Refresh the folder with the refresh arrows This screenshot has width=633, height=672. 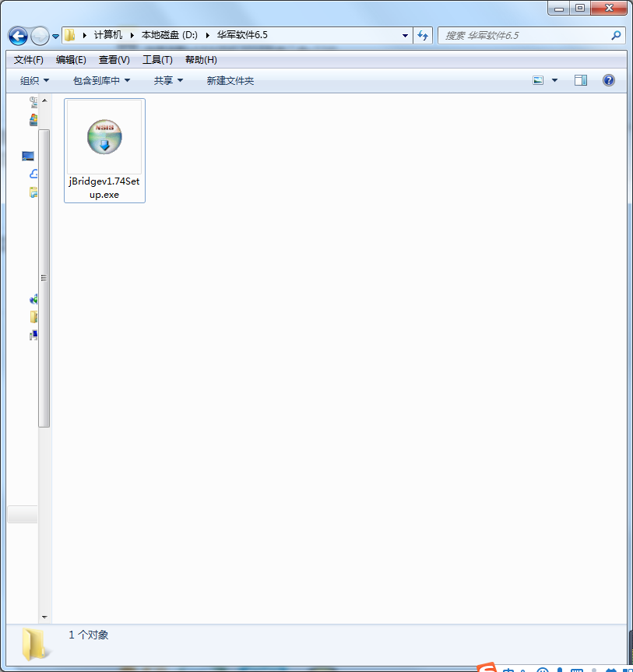(423, 36)
